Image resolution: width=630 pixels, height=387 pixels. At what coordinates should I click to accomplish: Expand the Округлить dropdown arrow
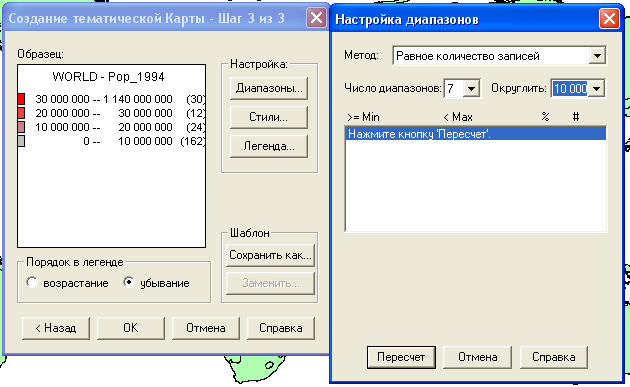coord(597,88)
